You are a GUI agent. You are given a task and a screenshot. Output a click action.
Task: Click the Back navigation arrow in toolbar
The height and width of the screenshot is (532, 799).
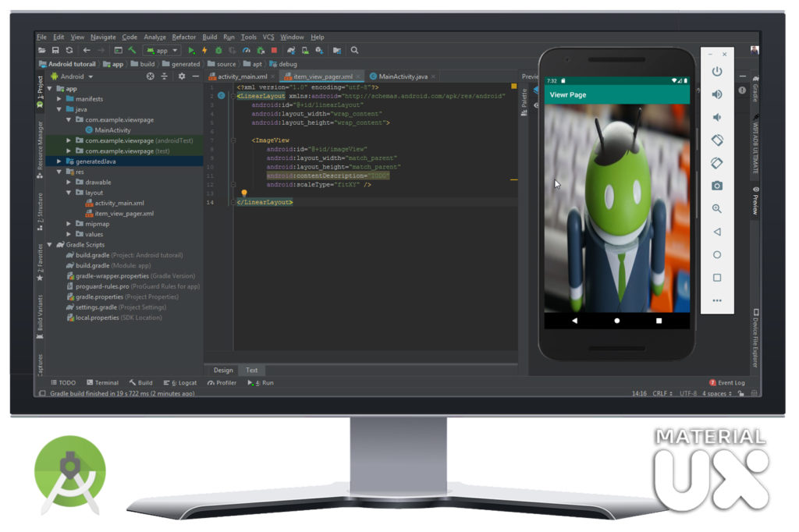[x=87, y=51]
